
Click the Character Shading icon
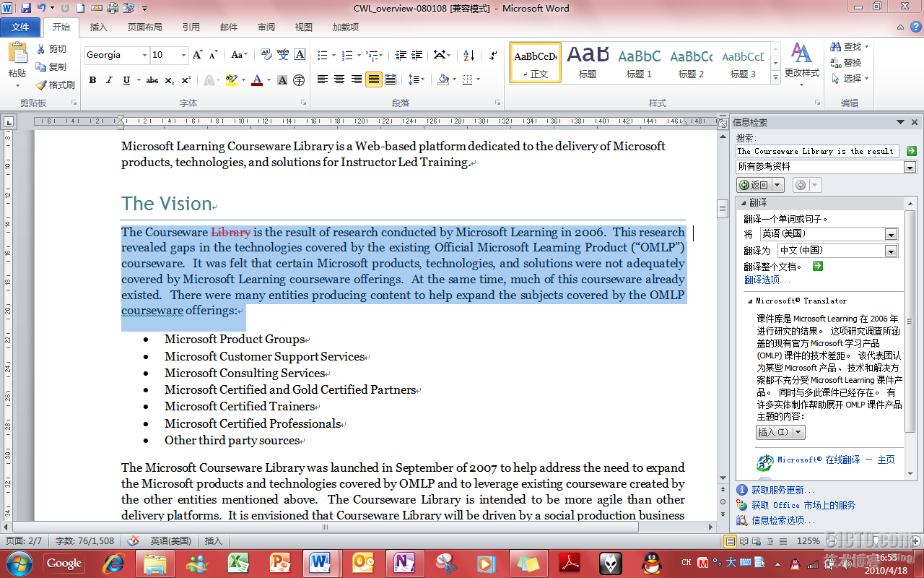pos(283,79)
